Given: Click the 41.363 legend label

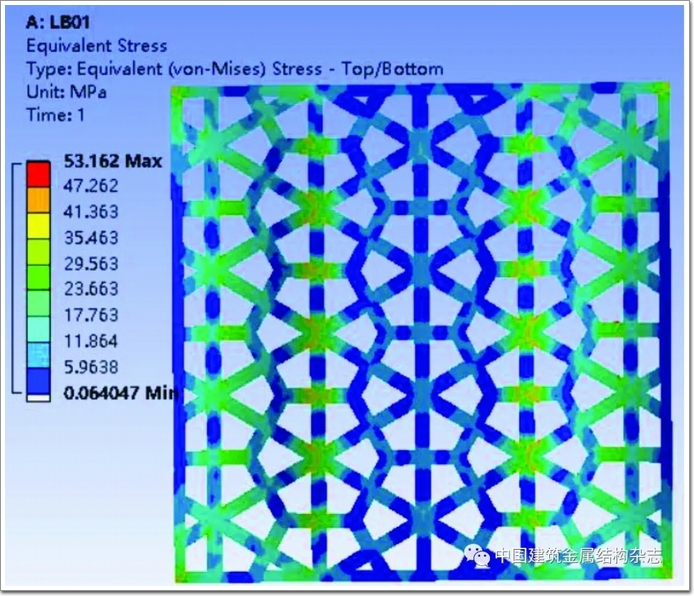Looking at the screenshot, I should [91, 212].
